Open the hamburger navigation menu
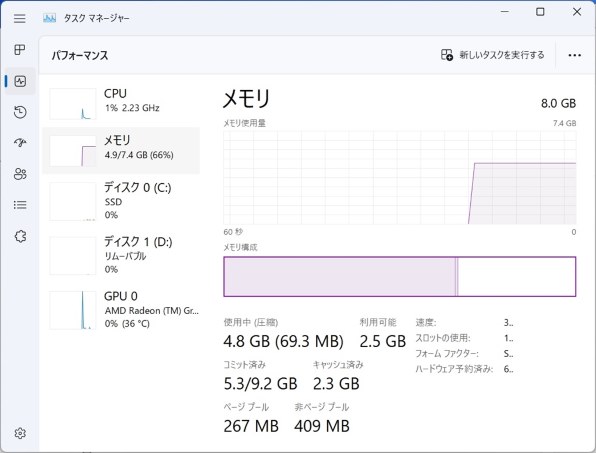Image resolution: width=596 pixels, height=453 pixels. point(20,18)
